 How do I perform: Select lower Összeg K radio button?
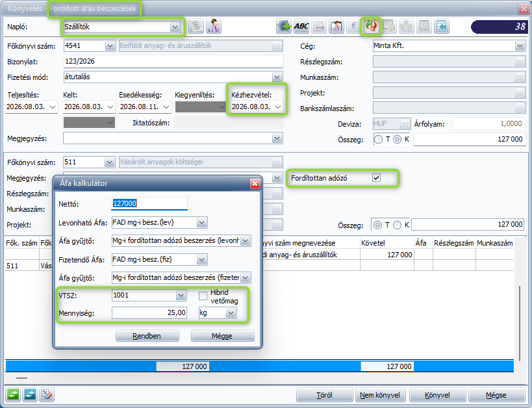pos(397,225)
